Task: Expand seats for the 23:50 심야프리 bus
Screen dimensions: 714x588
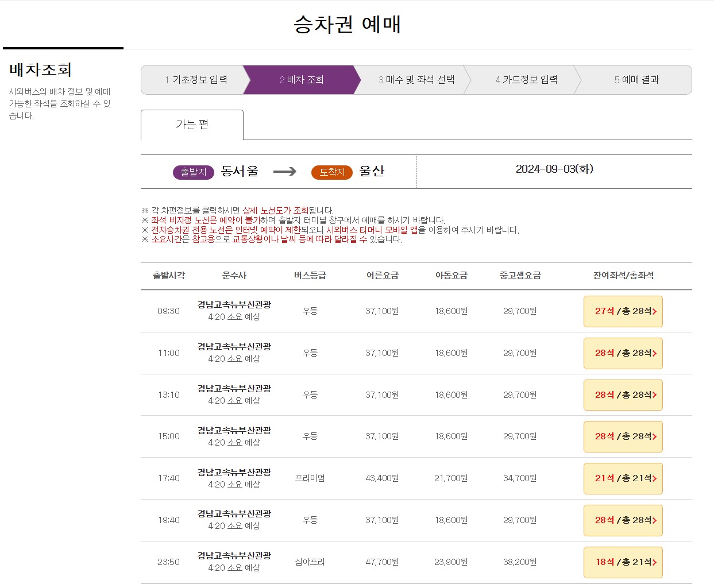Action: coord(623,562)
